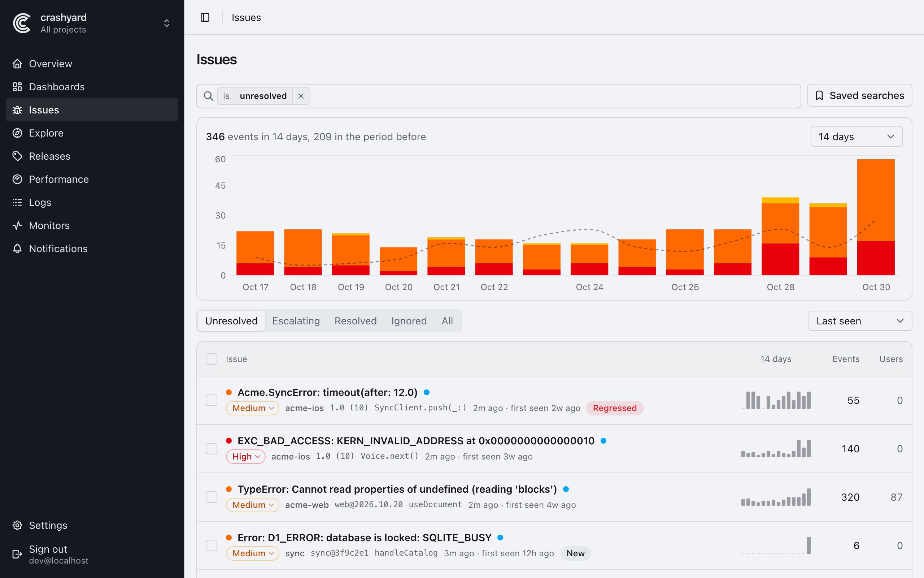Viewport: 924px width, 578px height.
Task: Click sparkline for EXC_BAD_ACCESS row
Action: (x=776, y=449)
